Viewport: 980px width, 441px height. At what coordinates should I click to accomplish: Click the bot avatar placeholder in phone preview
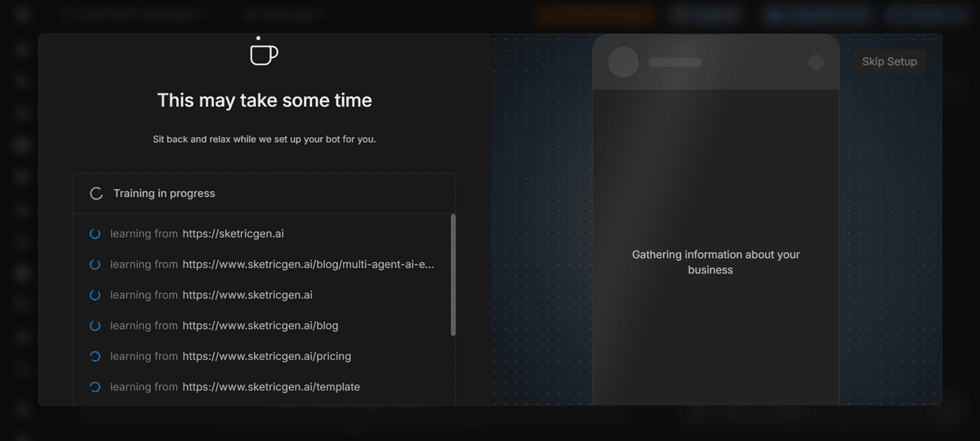[624, 62]
